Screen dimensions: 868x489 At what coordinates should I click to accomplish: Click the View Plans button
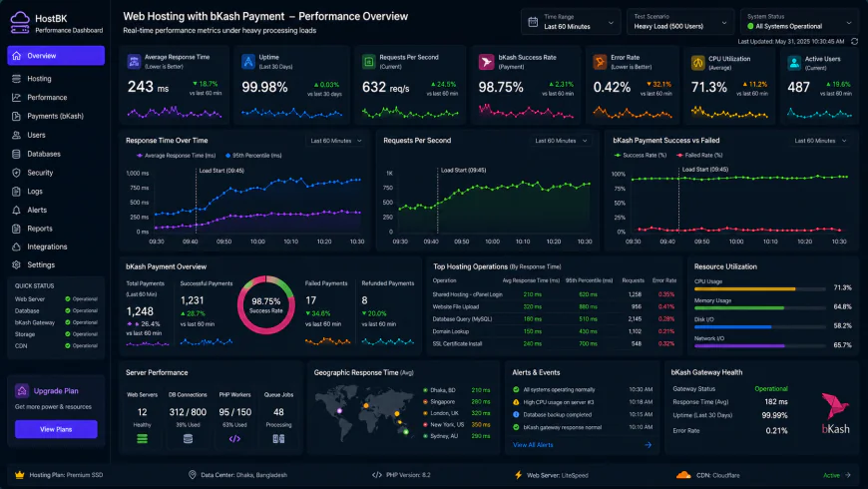[56, 429]
